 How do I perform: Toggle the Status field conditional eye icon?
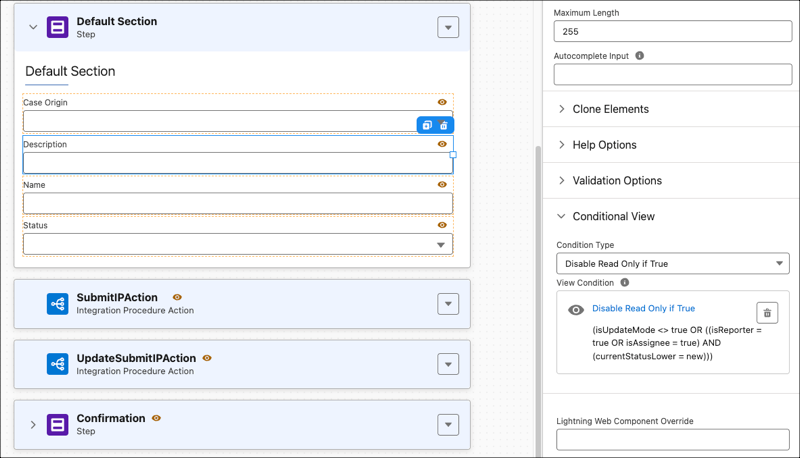442,225
